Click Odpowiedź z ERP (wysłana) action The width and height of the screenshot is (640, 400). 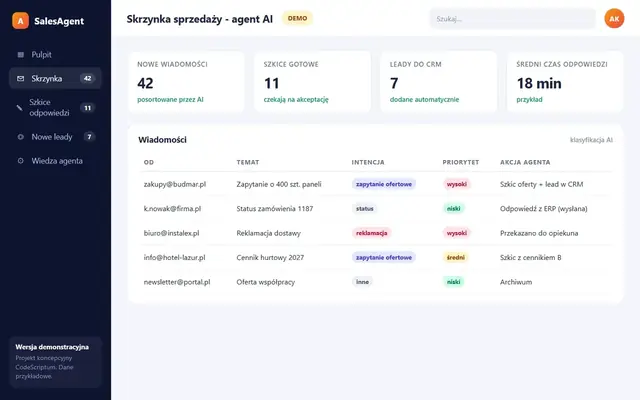coord(544,209)
